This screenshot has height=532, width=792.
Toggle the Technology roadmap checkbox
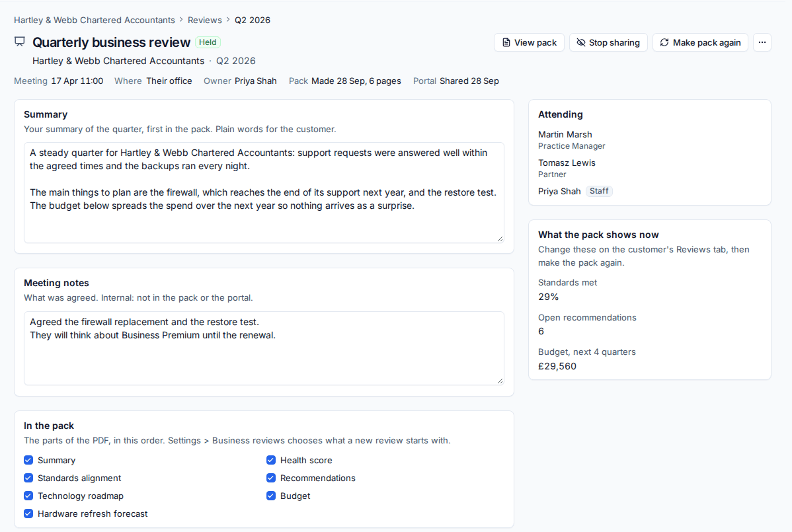click(x=28, y=496)
